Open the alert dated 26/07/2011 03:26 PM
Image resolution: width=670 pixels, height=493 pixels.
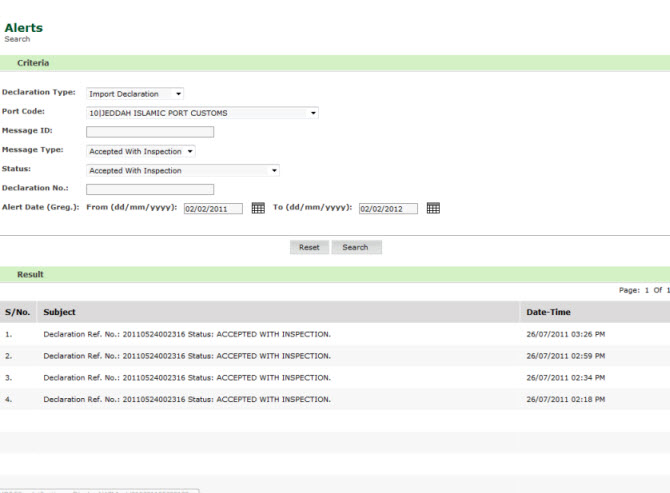tap(187, 334)
